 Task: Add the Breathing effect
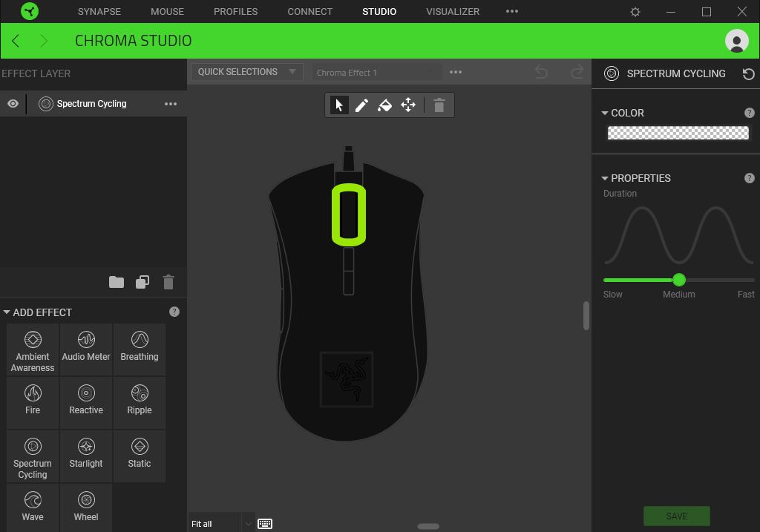coord(139,349)
